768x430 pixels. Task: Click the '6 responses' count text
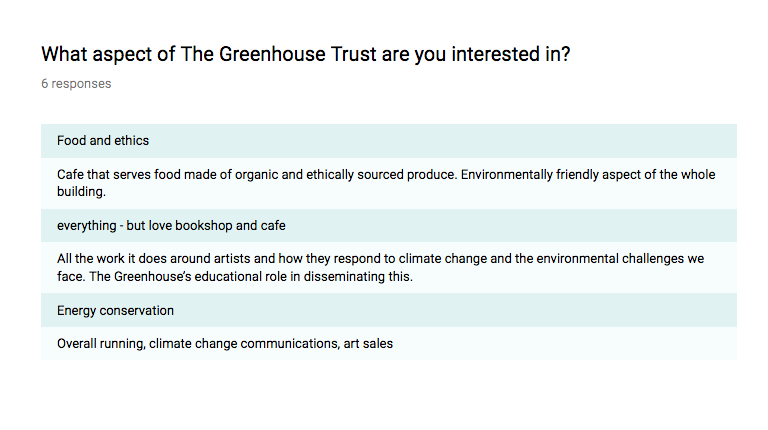(x=76, y=84)
